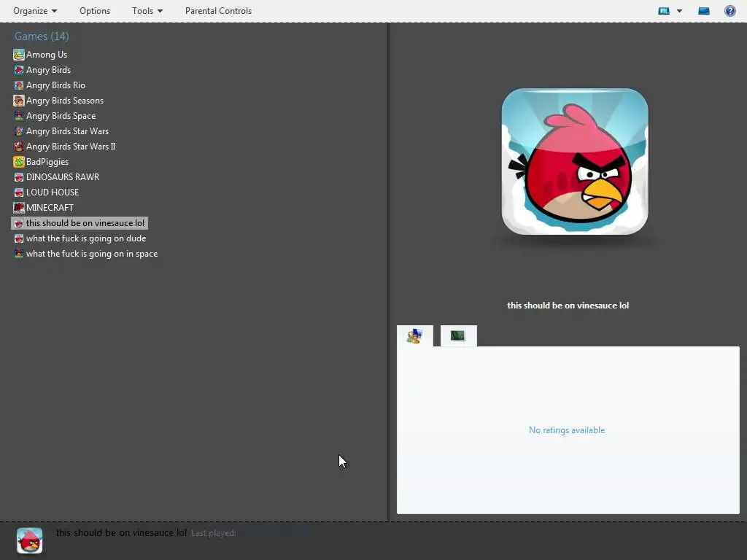
Task: Switch to the ratings tab in preview pane
Action: point(415,335)
